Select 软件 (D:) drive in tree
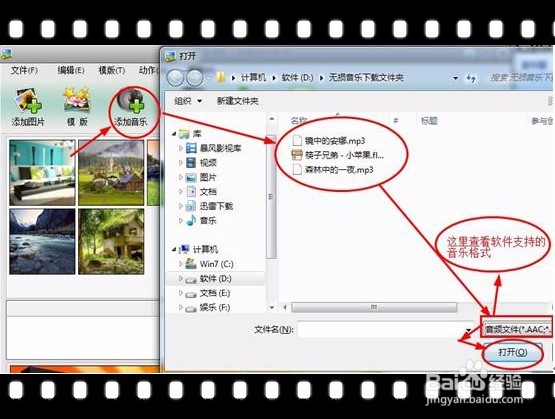 (216, 279)
